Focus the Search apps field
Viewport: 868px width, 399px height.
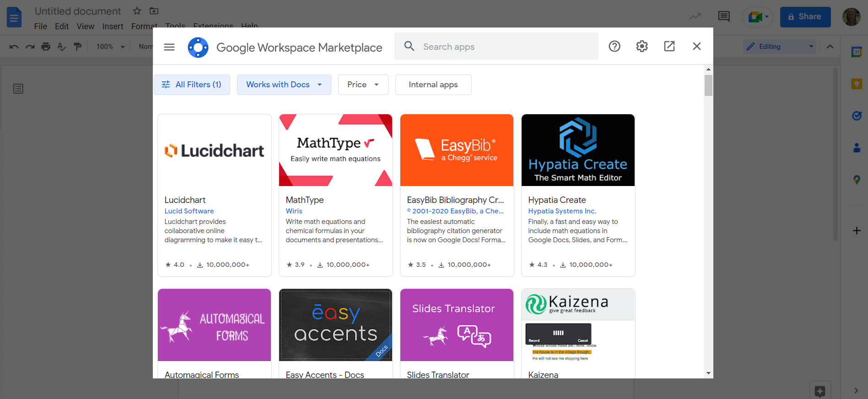[496, 46]
